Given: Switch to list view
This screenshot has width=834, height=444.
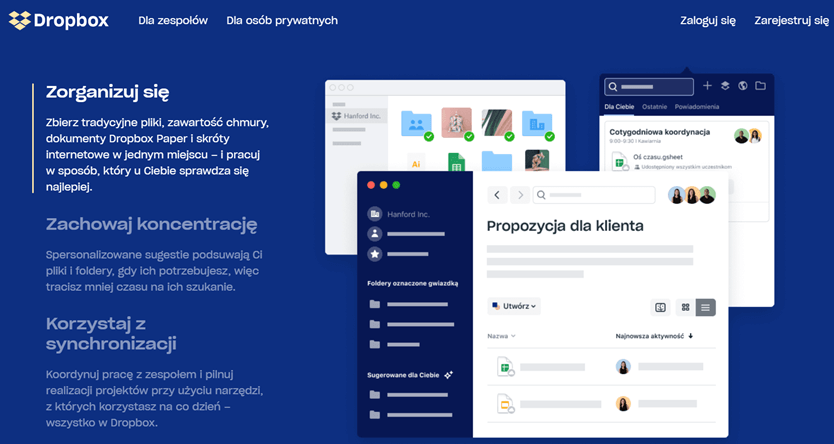Looking at the screenshot, I should click(706, 307).
